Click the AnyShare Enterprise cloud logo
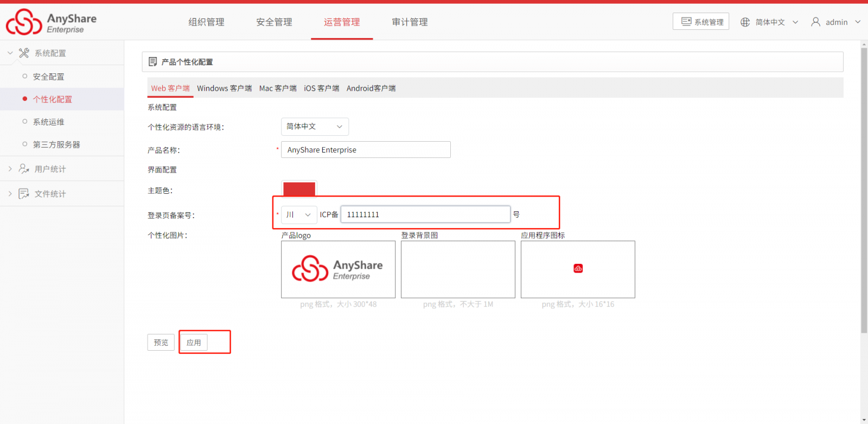868x424 pixels. coord(24,22)
